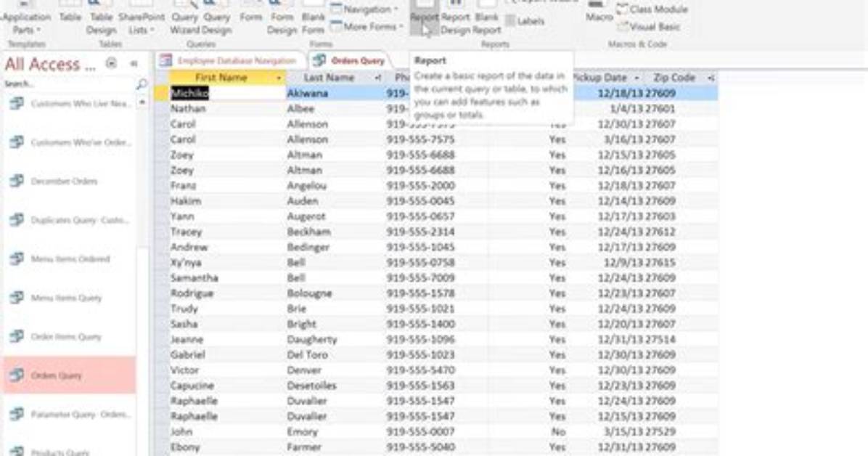Open Class Module from Macros & Code
Screen dimensions: 868x456
tap(652, 9)
